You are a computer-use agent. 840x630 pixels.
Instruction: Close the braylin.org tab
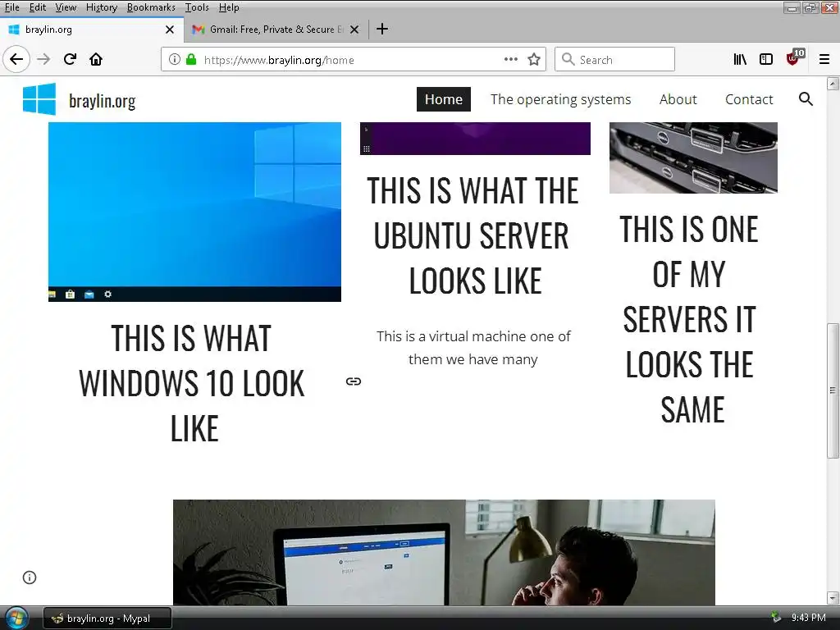coord(170,30)
